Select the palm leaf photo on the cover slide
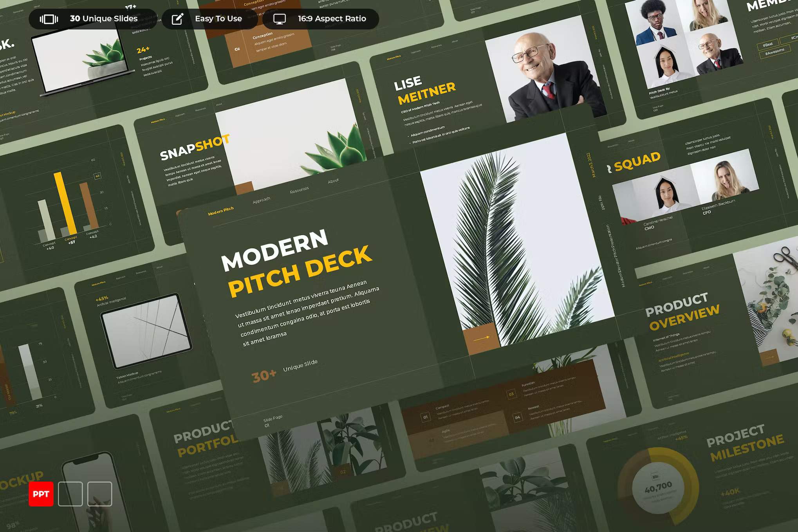This screenshot has height=532, width=798. (x=517, y=239)
